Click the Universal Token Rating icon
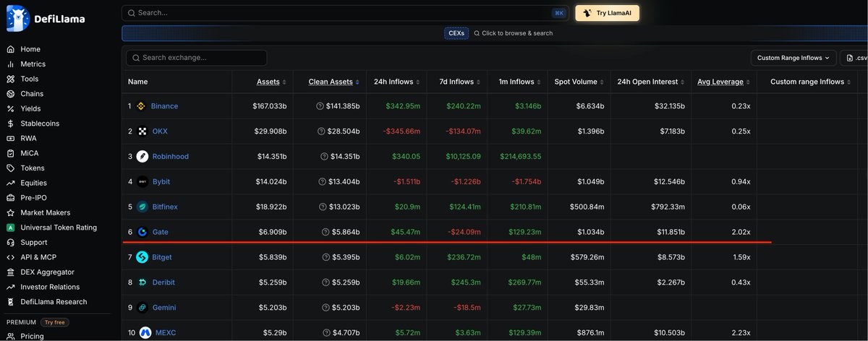Screen dimensions: 868x341 coord(11,228)
